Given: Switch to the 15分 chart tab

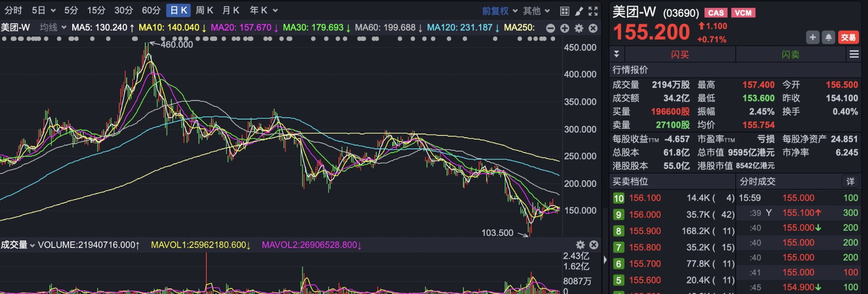Looking at the screenshot, I should click(x=96, y=10).
